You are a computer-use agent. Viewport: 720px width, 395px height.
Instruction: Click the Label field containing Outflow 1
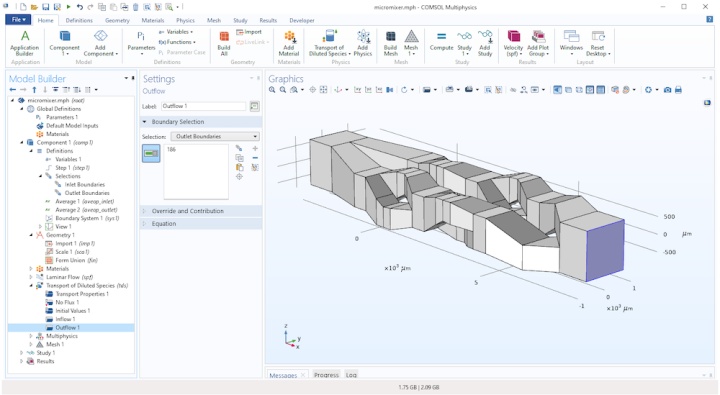pos(204,106)
